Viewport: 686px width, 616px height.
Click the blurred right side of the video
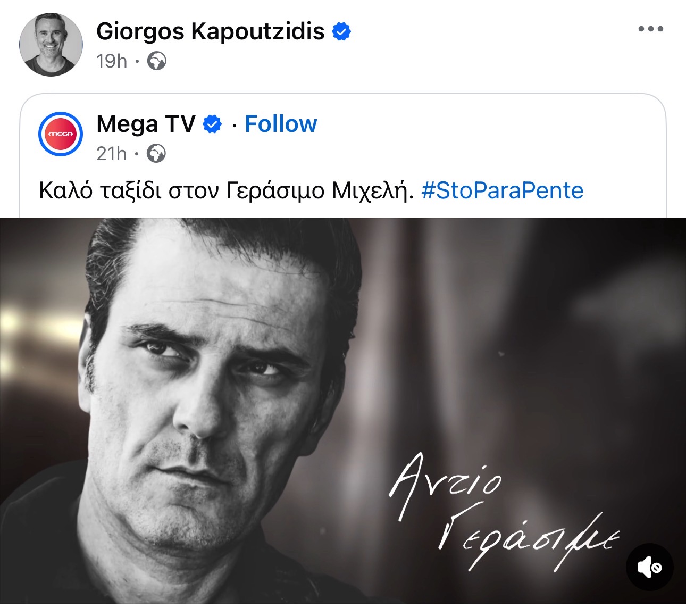point(574,340)
